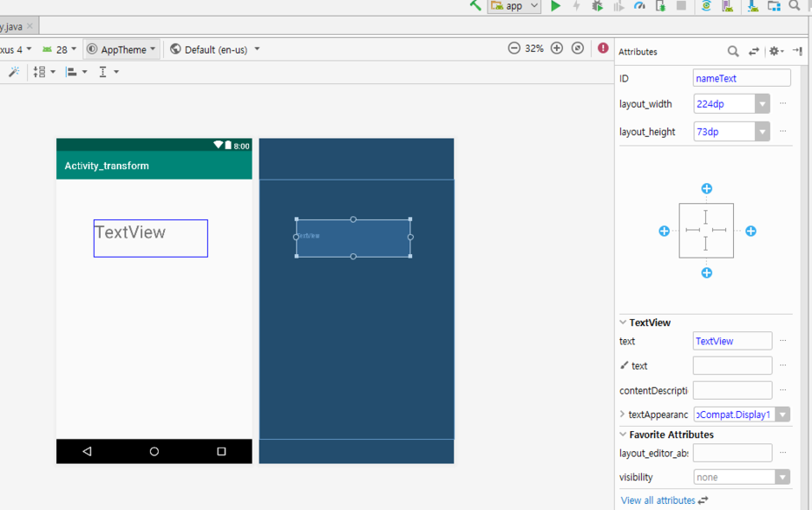Open resource picker for contentDescription
The height and width of the screenshot is (510, 812).
(x=783, y=390)
